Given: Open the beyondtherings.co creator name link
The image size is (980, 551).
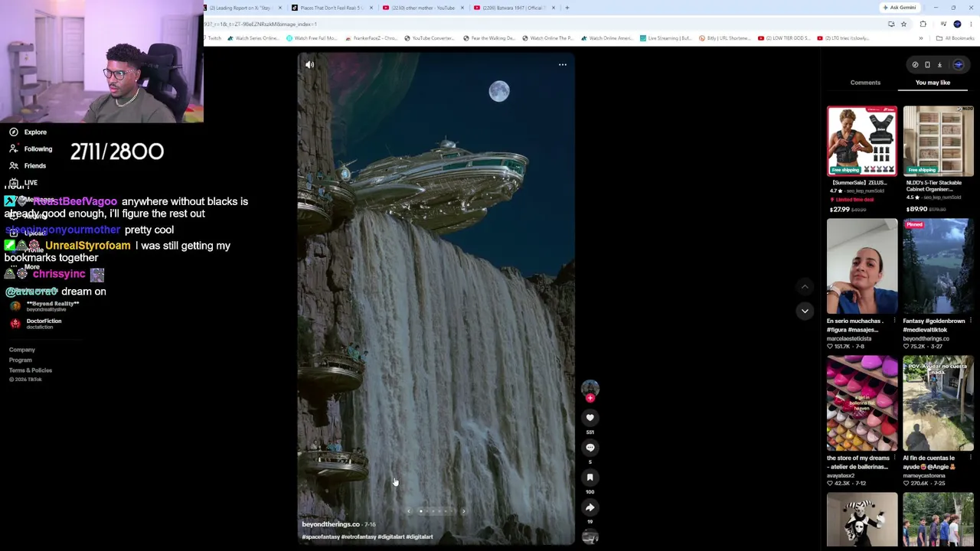Looking at the screenshot, I should 331,524.
